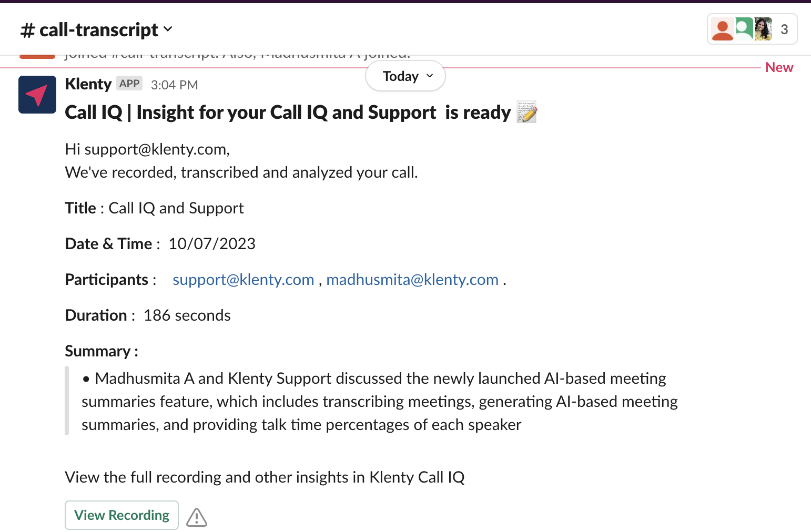Open the Today date jump dropdown
Viewport: 811px width, 532px height.
tap(405, 76)
